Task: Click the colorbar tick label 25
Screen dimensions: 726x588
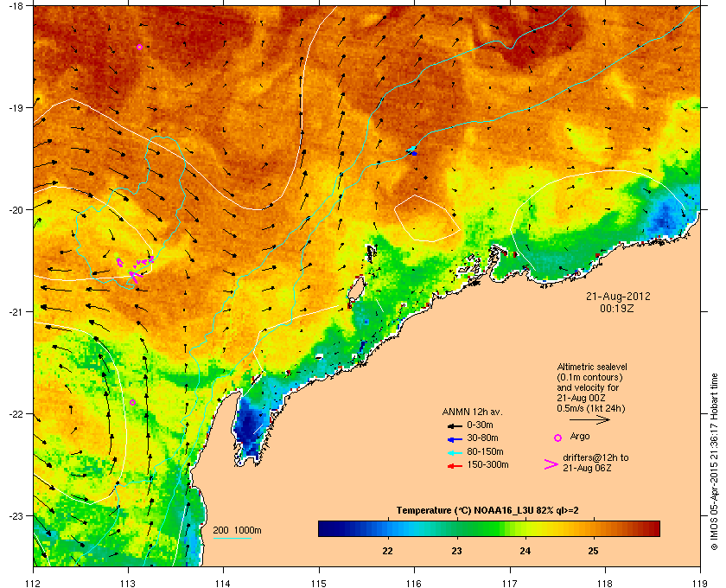Action: pos(593,552)
